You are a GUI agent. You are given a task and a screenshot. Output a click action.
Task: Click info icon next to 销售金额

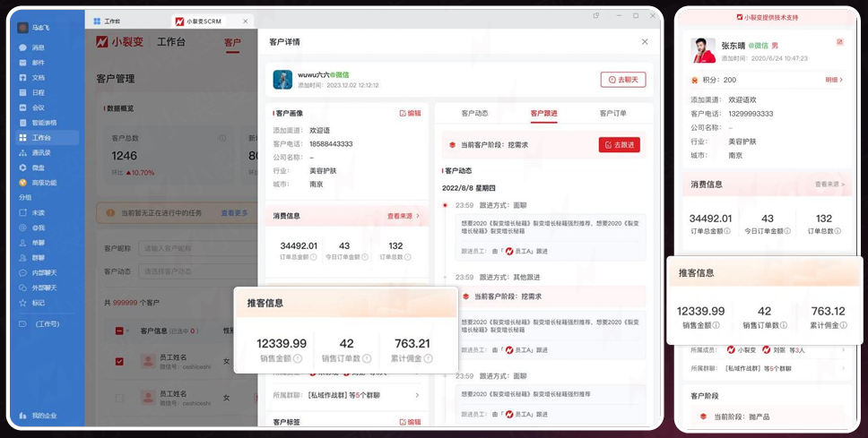(297, 358)
